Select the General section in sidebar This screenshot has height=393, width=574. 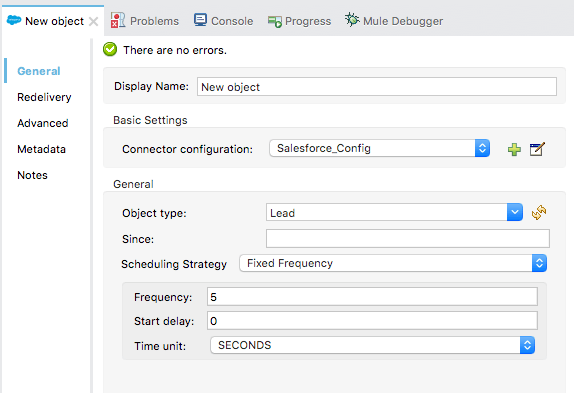pyautogui.click(x=39, y=71)
